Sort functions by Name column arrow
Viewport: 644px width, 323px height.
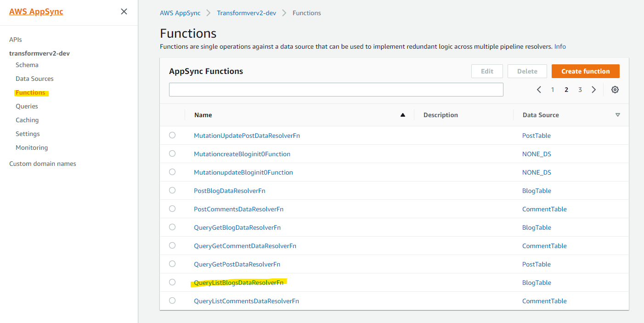coord(403,115)
